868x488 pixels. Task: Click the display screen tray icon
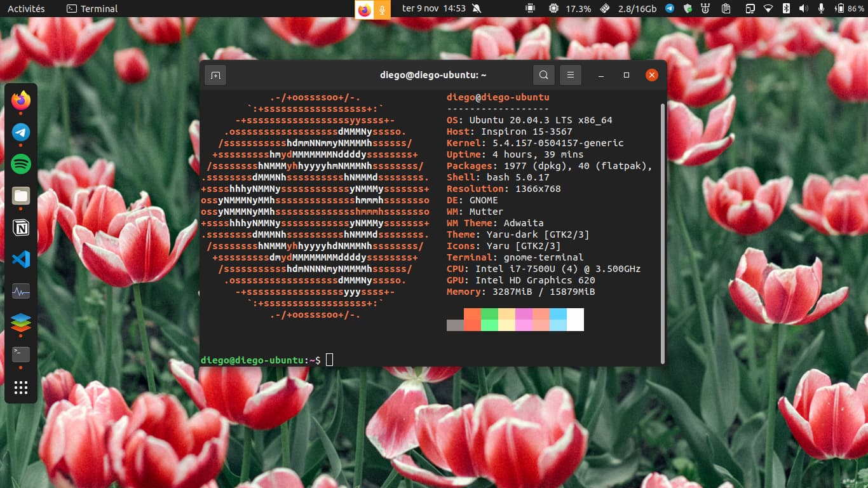pyautogui.click(x=750, y=9)
